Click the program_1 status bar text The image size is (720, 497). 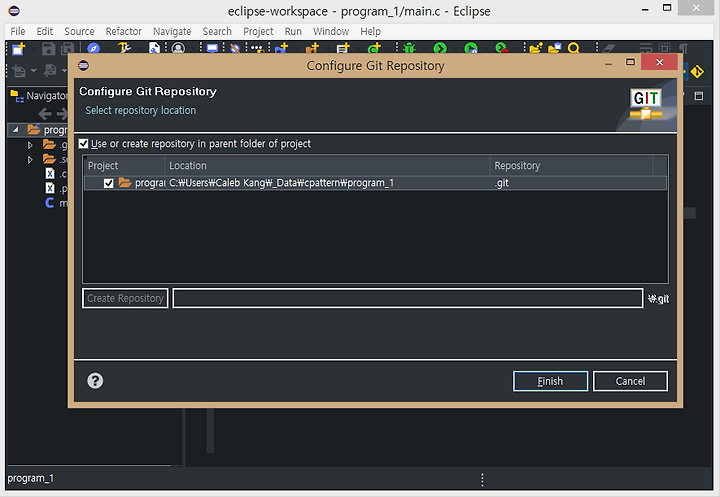click(x=30, y=478)
